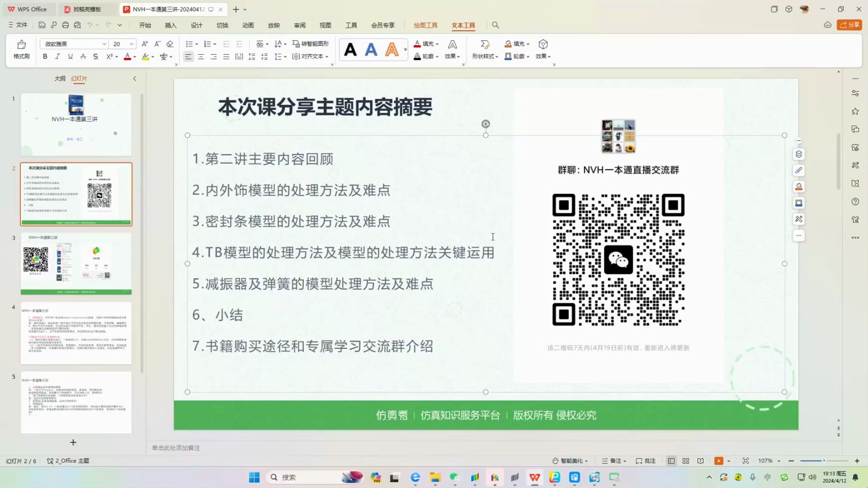Expand the numbered list dropdown arrow
The width and height of the screenshot is (868, 488).
coord(215,44)
